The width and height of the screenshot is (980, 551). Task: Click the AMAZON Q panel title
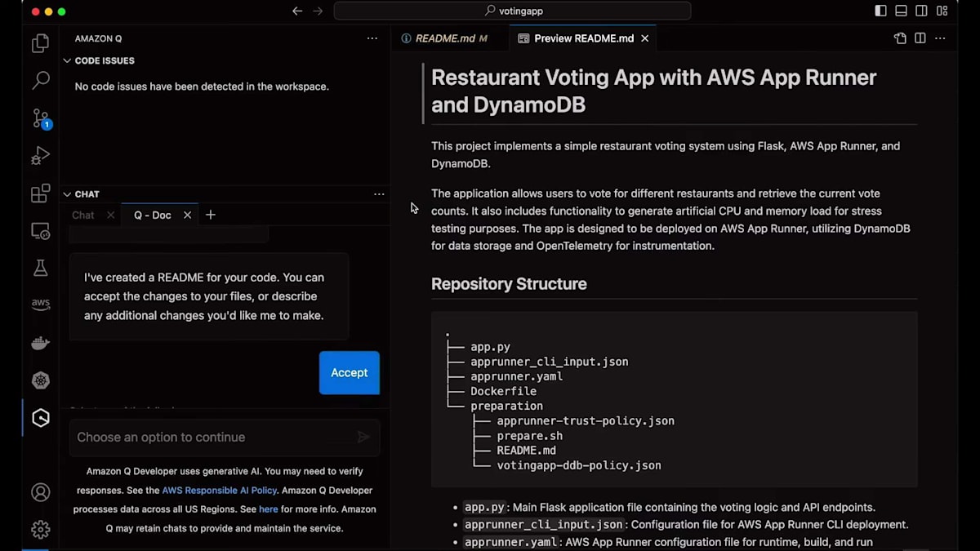coord(98,38)
